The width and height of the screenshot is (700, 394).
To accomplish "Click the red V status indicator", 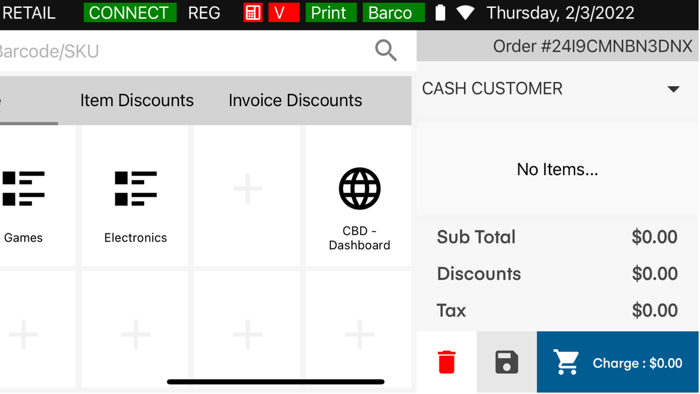I will click(283, 12).
